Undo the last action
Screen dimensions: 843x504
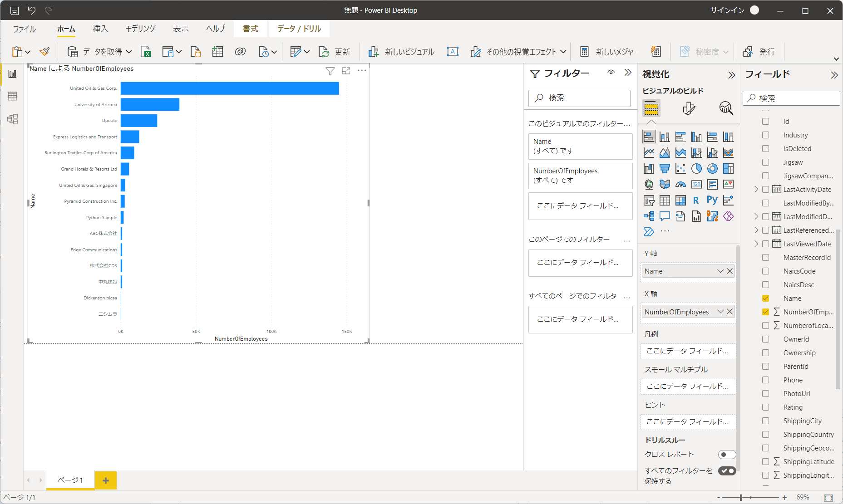(x=31, y=10)
